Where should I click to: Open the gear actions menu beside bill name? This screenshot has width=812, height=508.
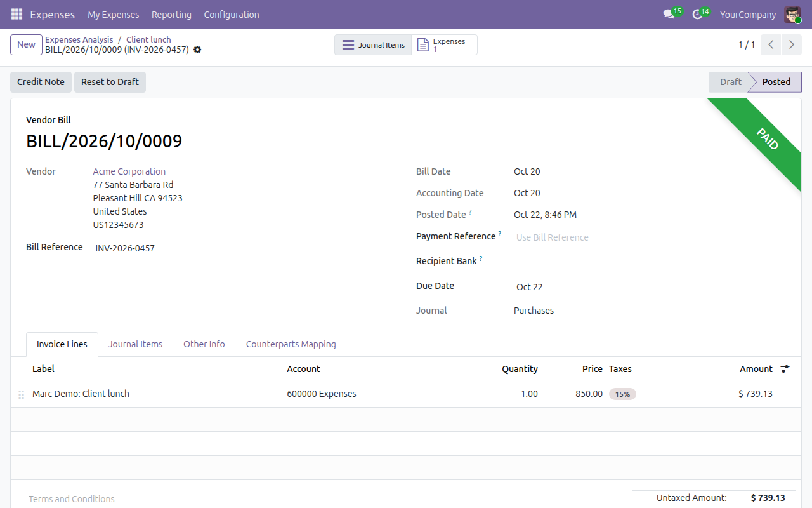(x=197, y=50)
